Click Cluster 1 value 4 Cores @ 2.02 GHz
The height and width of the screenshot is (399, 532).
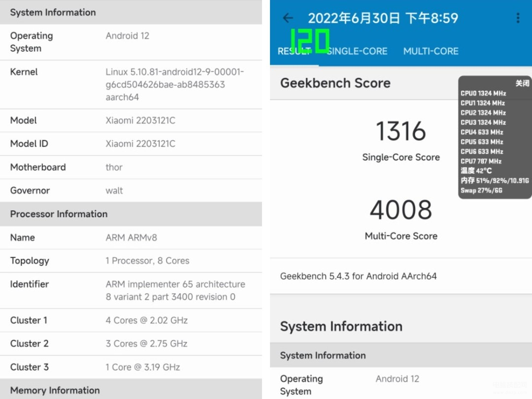tap(147, 320)
